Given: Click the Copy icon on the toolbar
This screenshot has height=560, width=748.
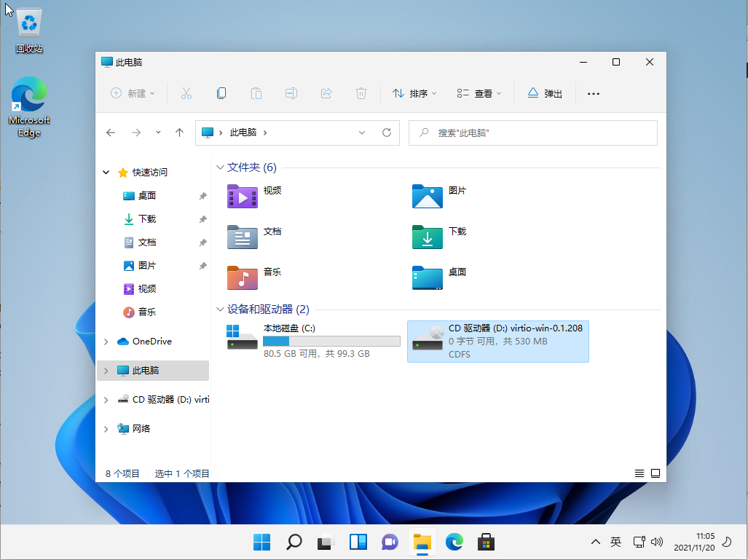Looking at the screenshot, I should pos(221,93).
